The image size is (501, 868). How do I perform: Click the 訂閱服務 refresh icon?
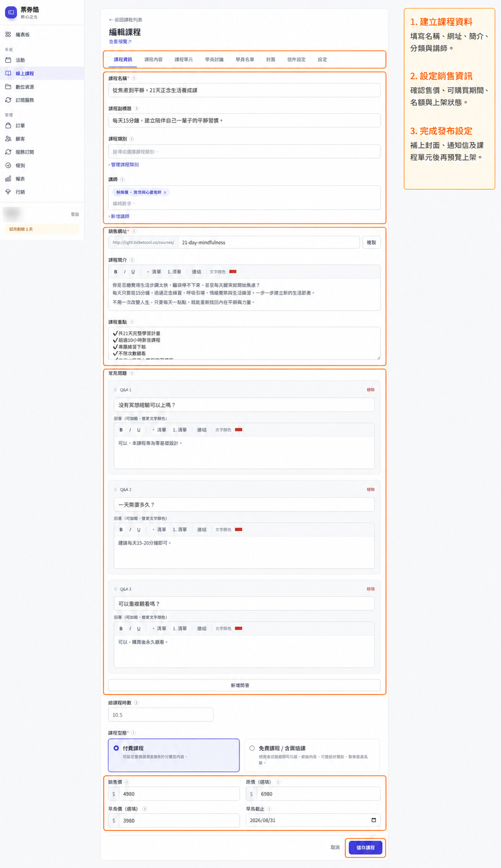8,100
